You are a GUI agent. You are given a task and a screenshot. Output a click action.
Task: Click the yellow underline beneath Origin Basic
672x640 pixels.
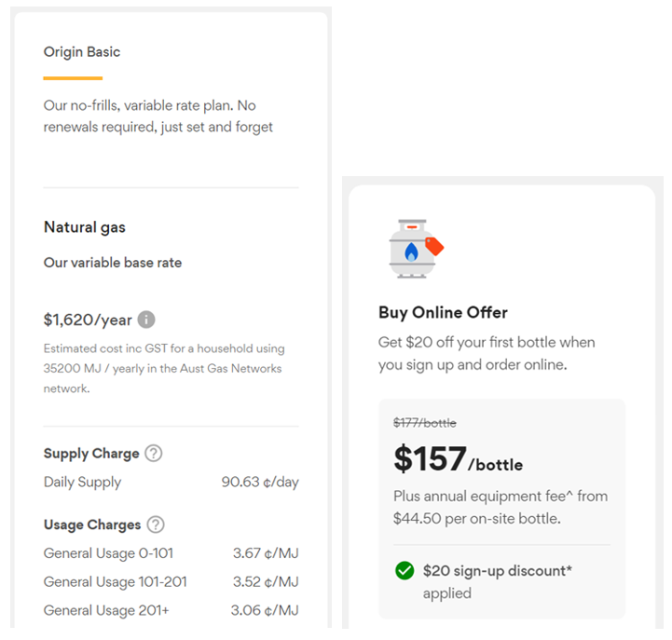pyautogui.click(x=73, y=78)
